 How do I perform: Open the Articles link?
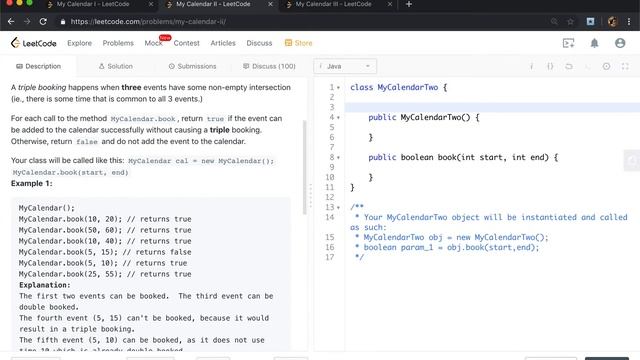click(223, 43)
